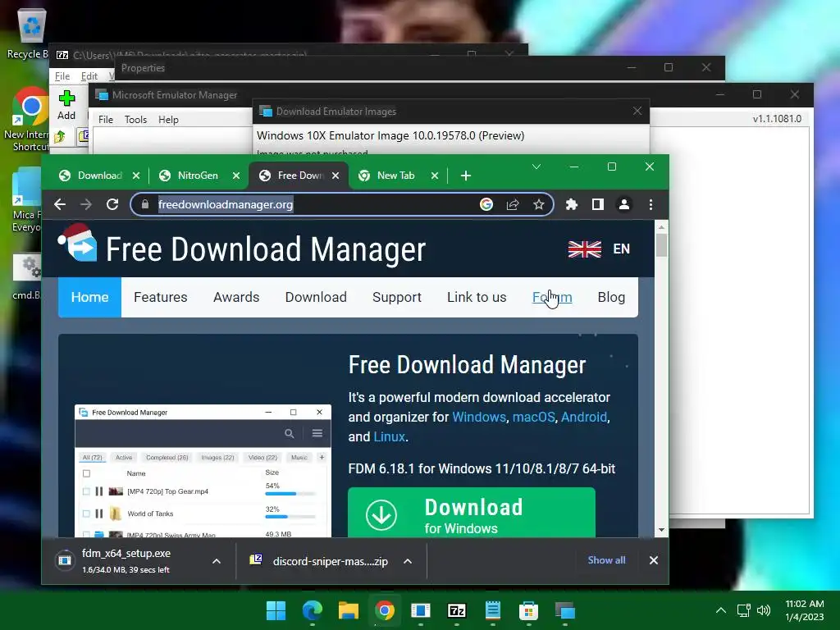Click the Add button in 7-Zip window
Viewport: 840px width, 630px height.
click(x=66, y=106)
